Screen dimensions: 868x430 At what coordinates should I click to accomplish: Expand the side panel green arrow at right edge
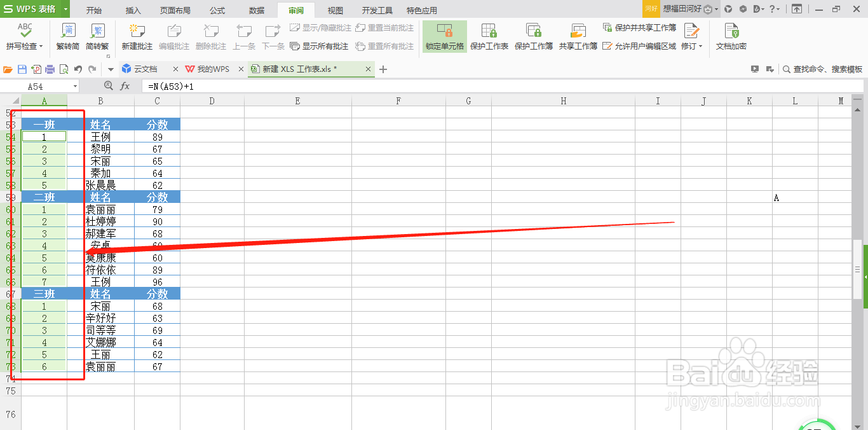[865, 276]
